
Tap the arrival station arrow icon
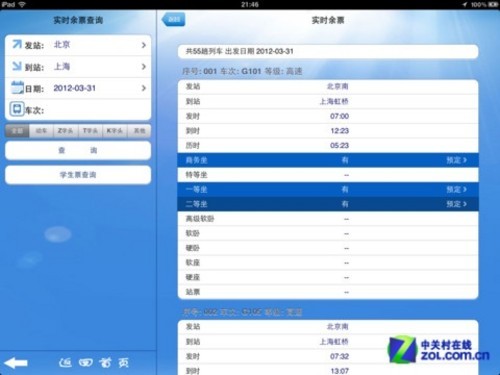coord(17,66)
